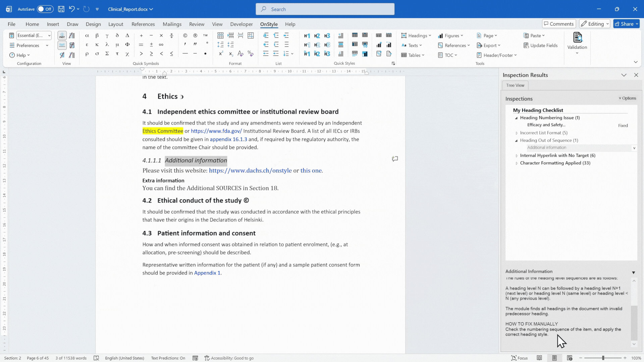
Task: Insert the copyright symbol
Action: (x=185, y=36)
